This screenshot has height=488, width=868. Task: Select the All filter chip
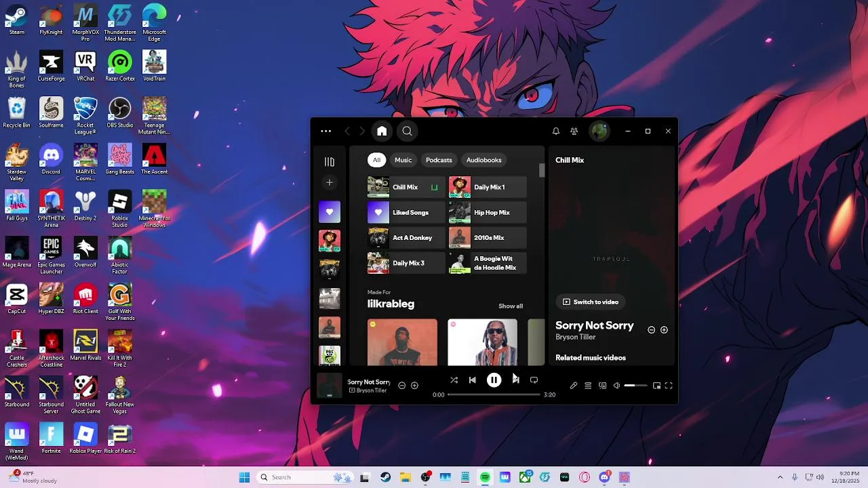pyautogui.click(x=376, y=160)
